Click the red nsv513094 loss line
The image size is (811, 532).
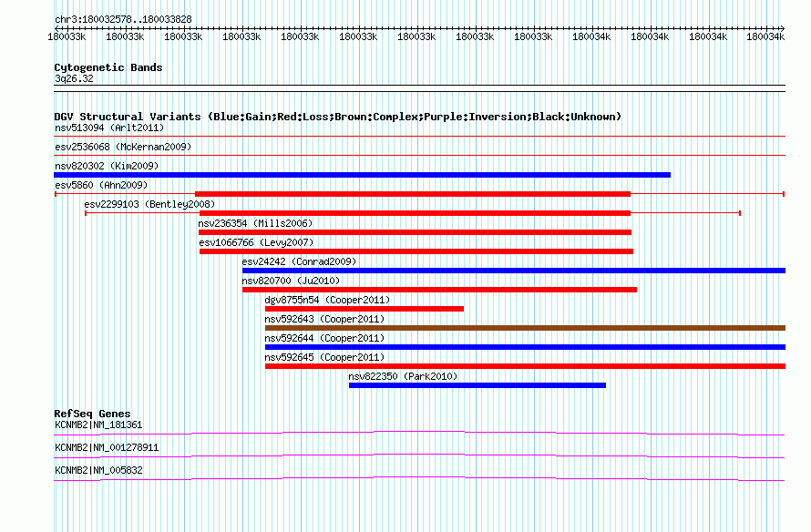click(419, 137)
